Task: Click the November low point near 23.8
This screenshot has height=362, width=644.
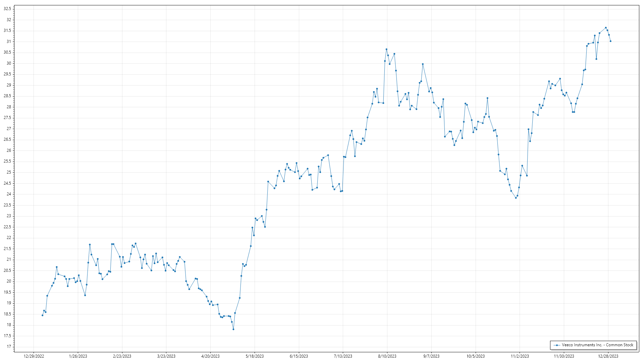Action: point(516,198)
